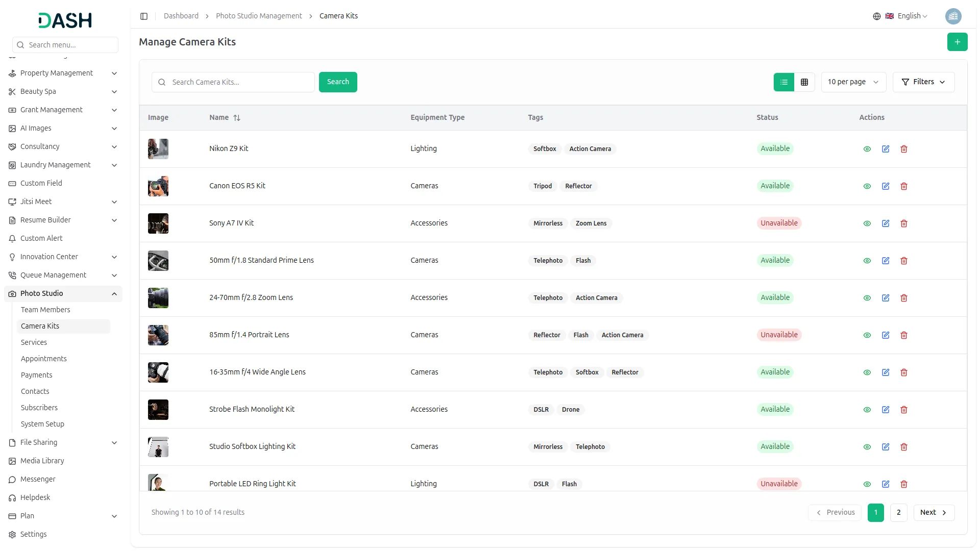
Task: Expand the Filters dropdown
Action: (923, 82)
